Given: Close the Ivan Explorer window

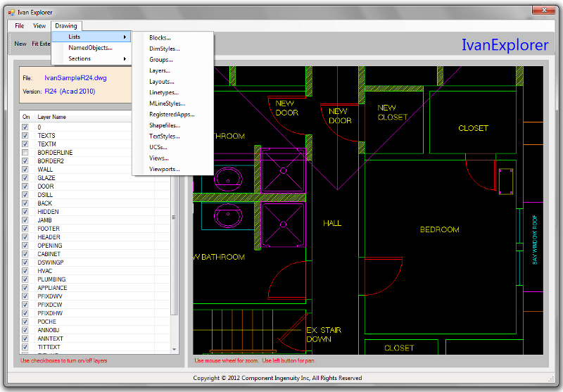Looking at the screenshot, I should click(543, 10).
